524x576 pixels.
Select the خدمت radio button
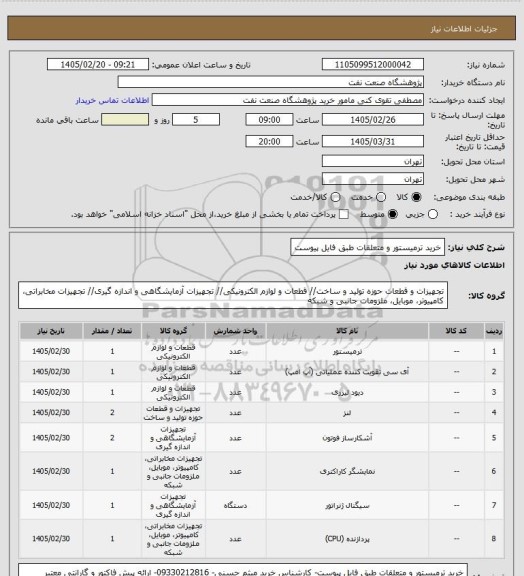381,197
